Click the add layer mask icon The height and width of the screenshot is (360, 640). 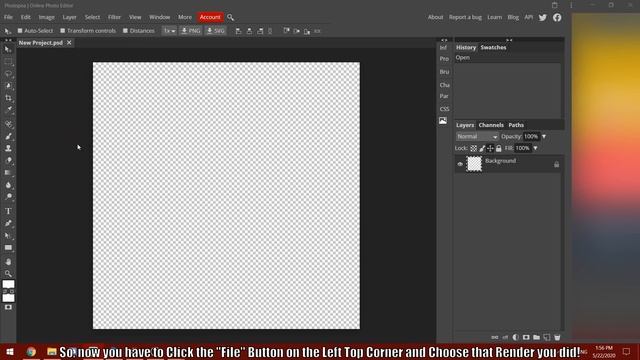point(526,337)
